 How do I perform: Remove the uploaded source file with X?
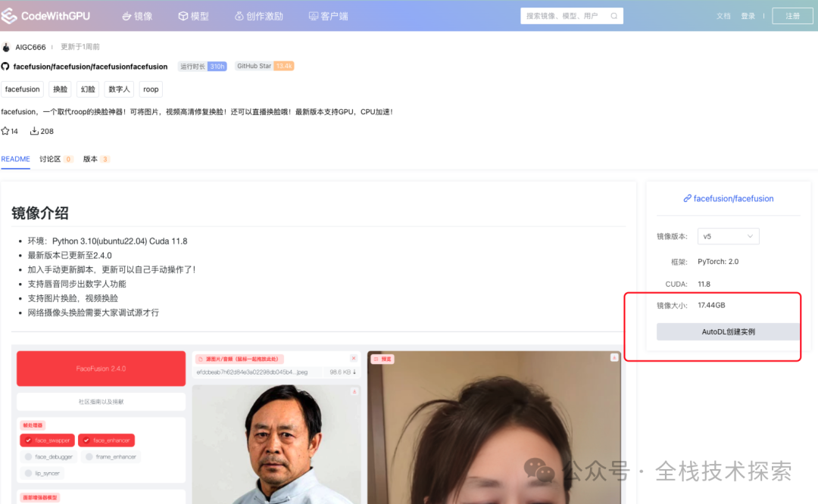354,359
